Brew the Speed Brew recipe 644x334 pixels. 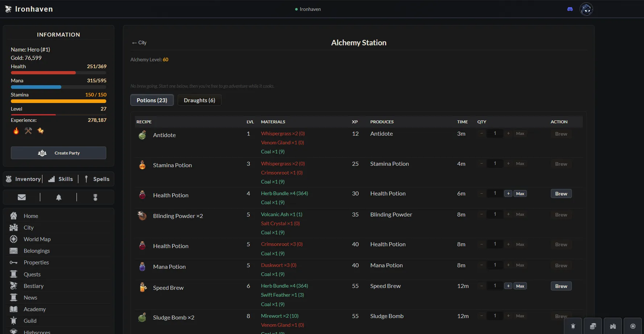pyautogui.click(x=561, y=286)
